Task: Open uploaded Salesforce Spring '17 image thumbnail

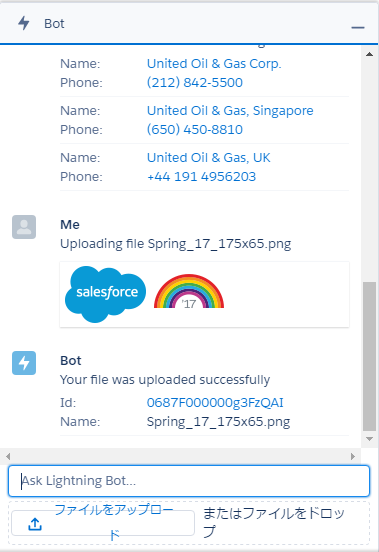Action: tap(204, 294)
